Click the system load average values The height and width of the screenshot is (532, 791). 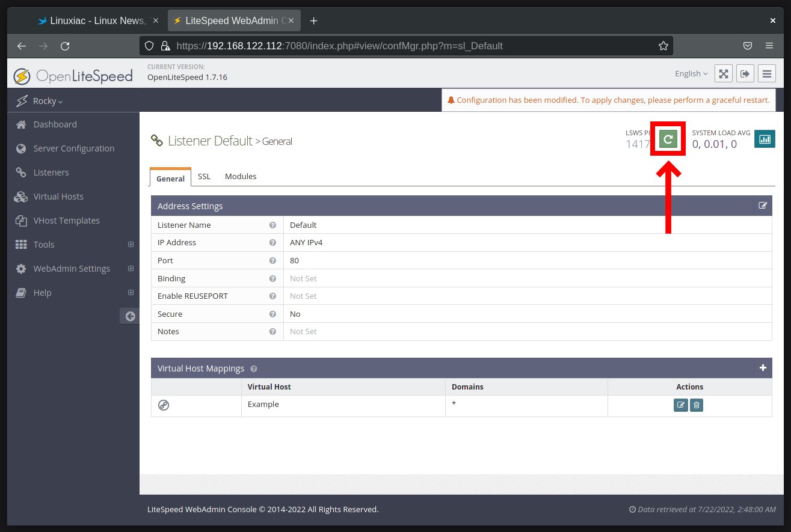tap(714, 144)
